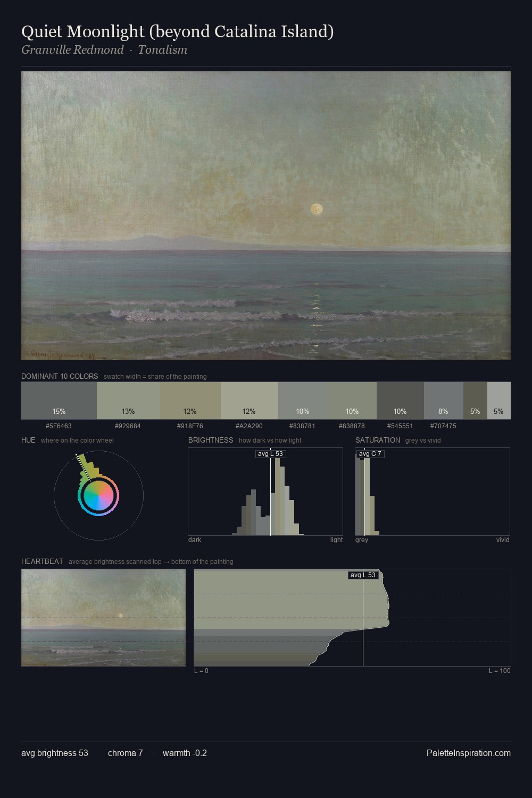The width and height of the screenshot is (532, 798).
Task: Click the 'BRIGHTNESS' section heading
Action: pos(211,440)
